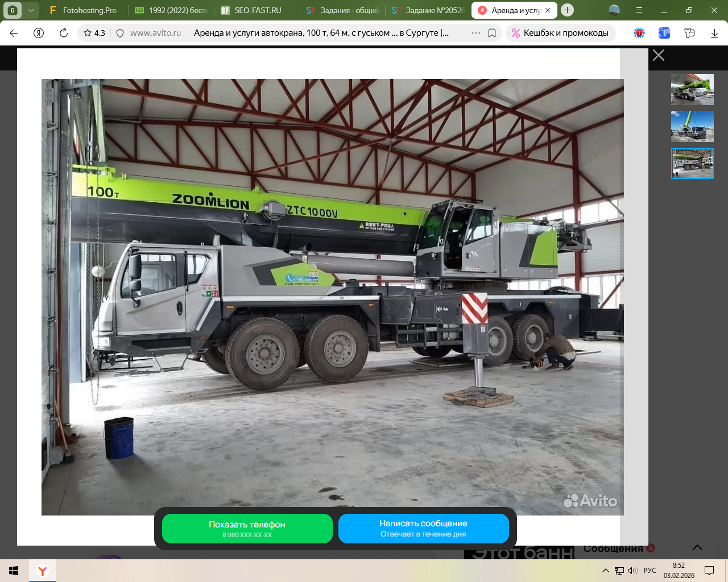Screen dimensions: 728x582
Task: Click the Показать телефон button
Action: click(x=247, y=529)
